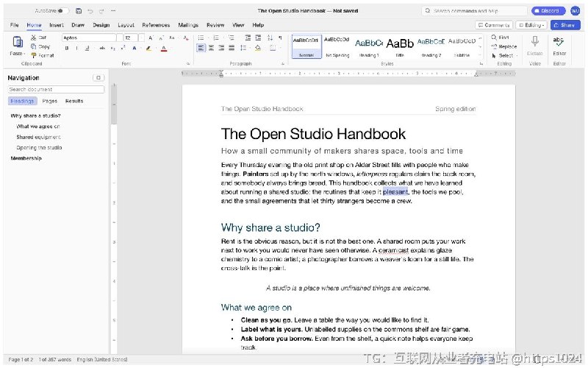Open the font size dropdown
Screen dimensions: 588x368
(141, 38)
